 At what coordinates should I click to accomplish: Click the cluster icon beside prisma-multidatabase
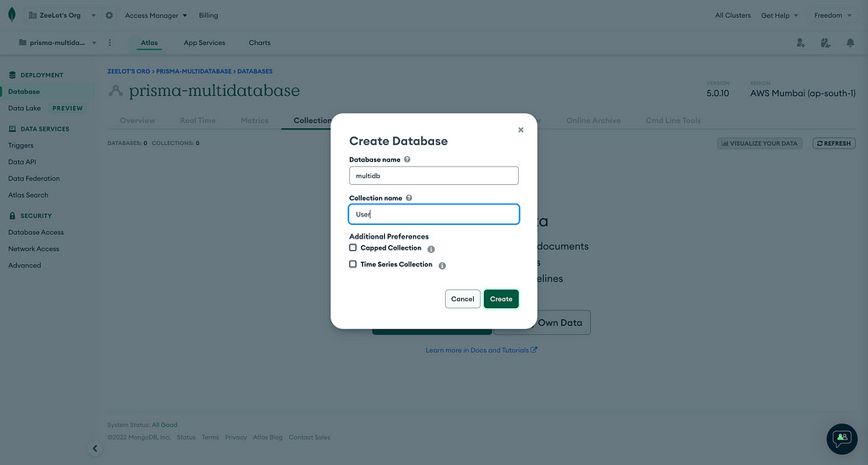115,91
